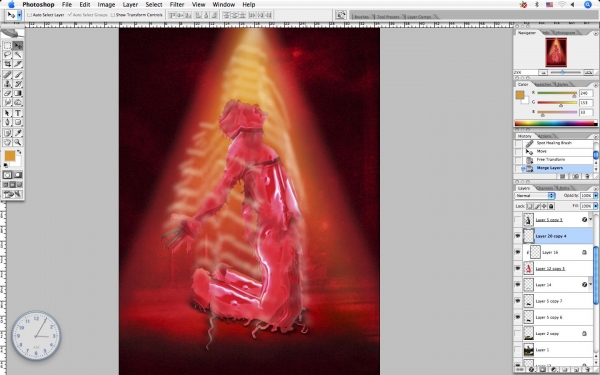Open the layer Fill slider arrow

pyautogui.click(x=595, y=206)
